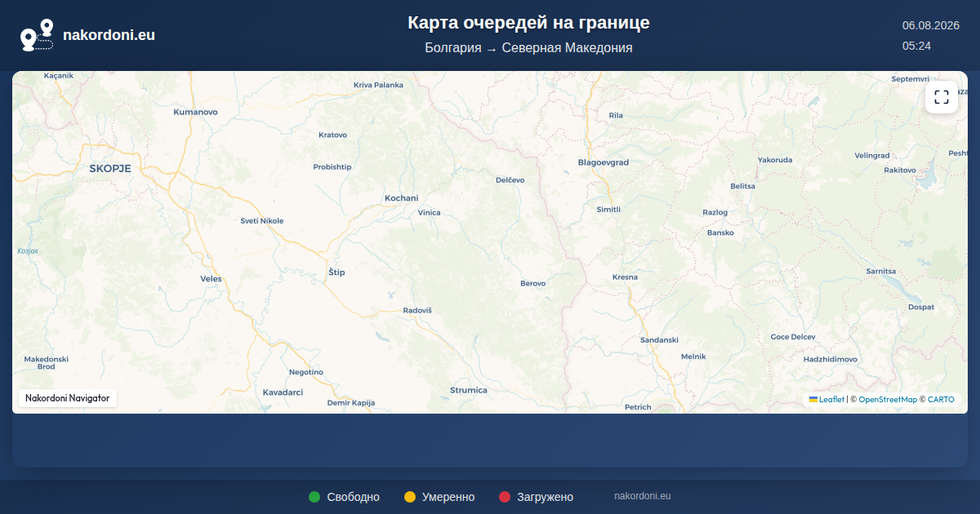The image size is (980, 514).
Task: Click the Карта очередей на границе heading
Action: coord(528,23)
